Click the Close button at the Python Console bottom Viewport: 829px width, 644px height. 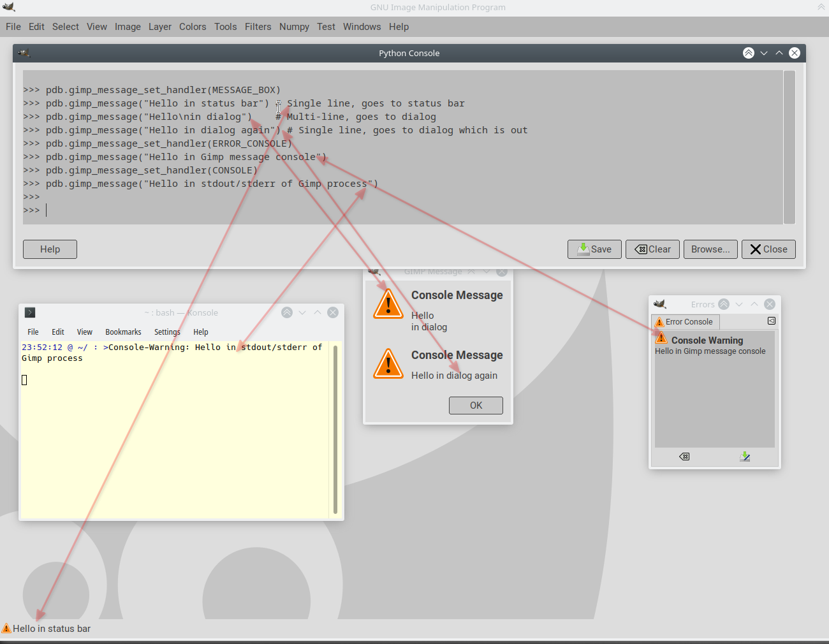point(769,249)
